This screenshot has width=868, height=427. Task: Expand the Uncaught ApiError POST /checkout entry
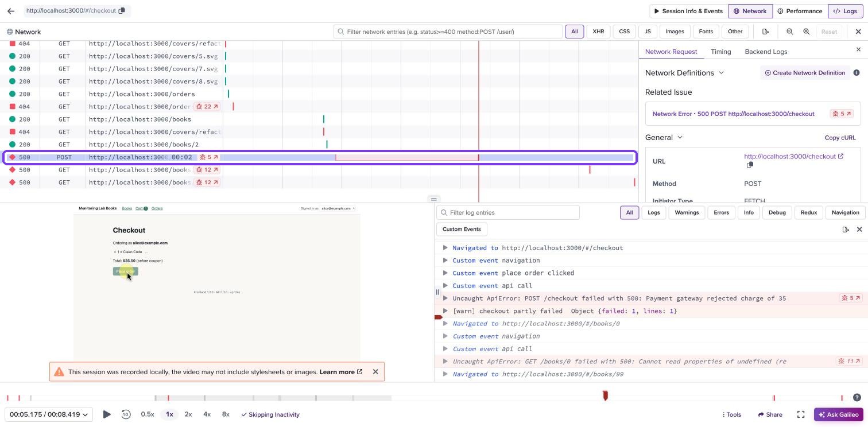point(445,298)
